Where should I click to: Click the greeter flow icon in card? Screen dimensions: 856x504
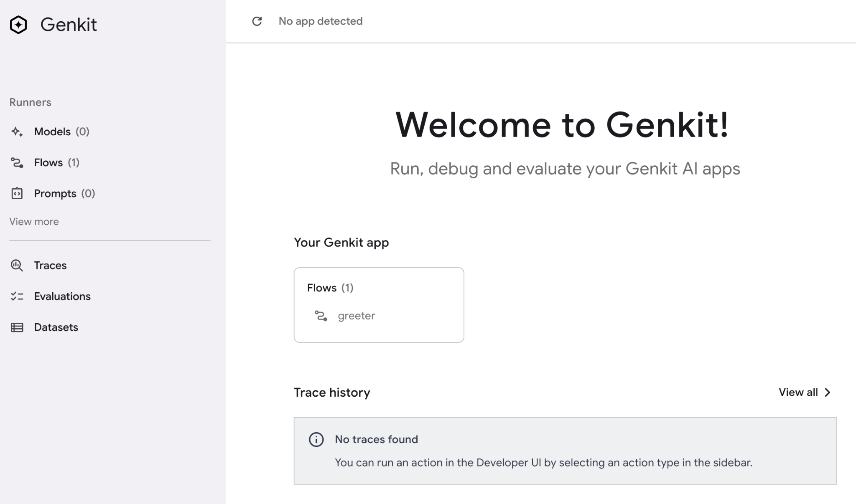[321, 316]
